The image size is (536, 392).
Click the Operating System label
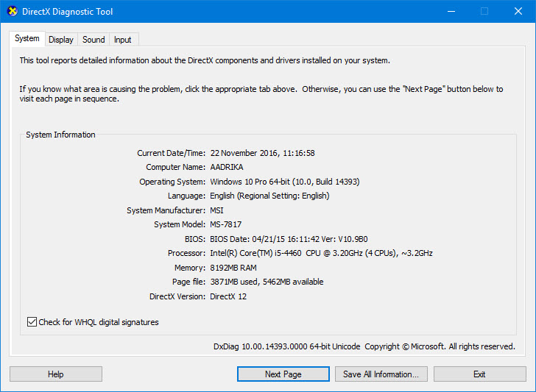tap(172, 182)
